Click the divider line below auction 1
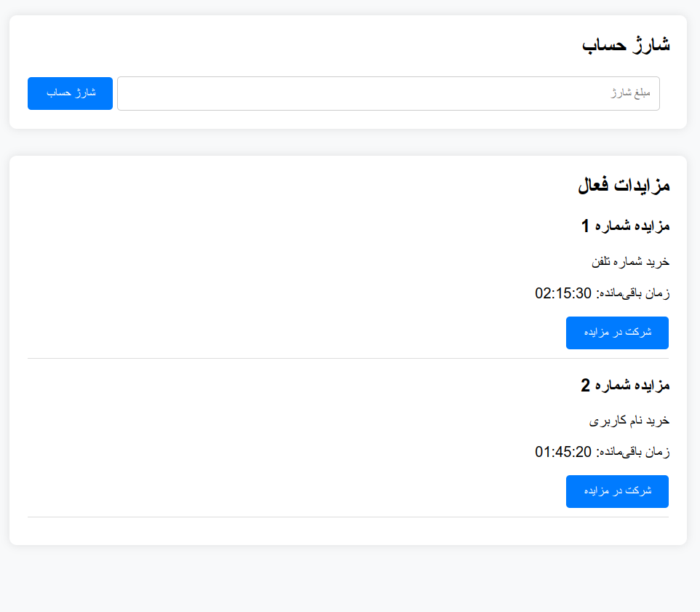 click(348, 358)
